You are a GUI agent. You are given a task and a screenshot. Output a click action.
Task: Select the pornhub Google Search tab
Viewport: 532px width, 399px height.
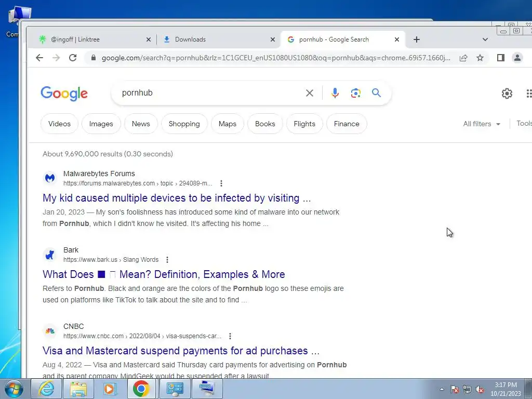click(x=343, y=39)
